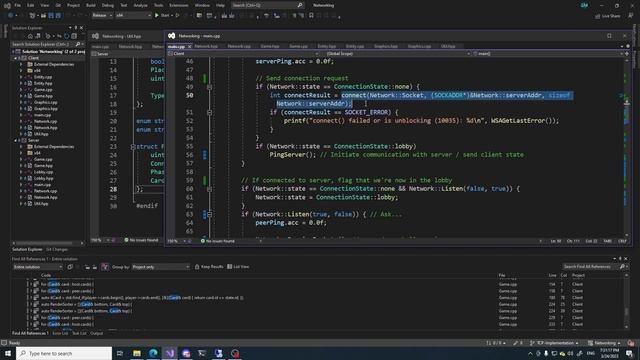Click the File column header
The image size is (640, 360).
pos(502,276)
